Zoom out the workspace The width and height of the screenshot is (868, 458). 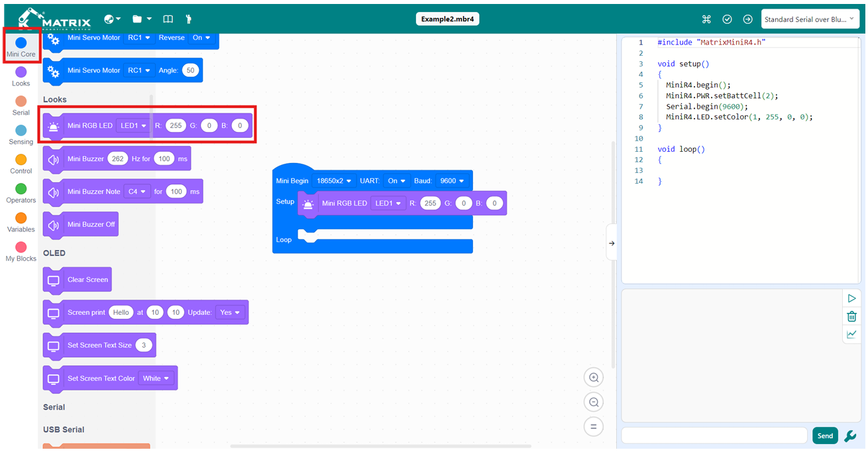coord(594,402)
